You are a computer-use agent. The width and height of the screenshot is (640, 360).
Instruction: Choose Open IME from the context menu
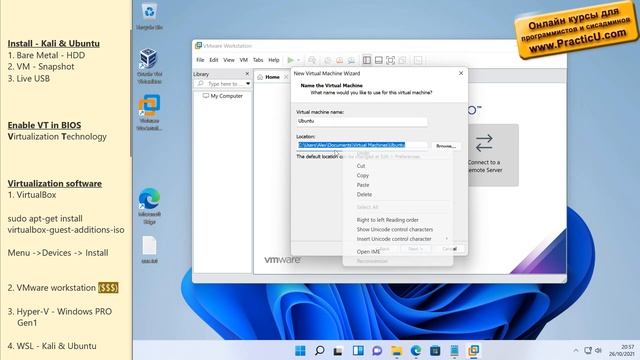click(397, 252)
